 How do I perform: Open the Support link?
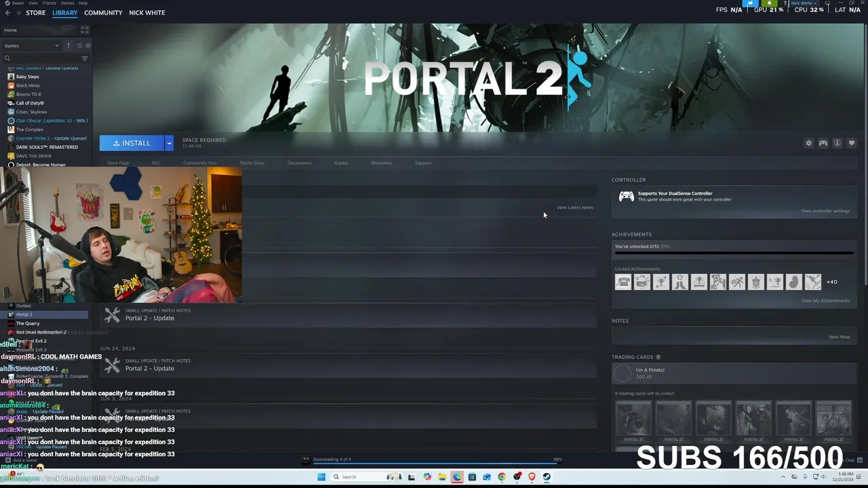[422, 163]
